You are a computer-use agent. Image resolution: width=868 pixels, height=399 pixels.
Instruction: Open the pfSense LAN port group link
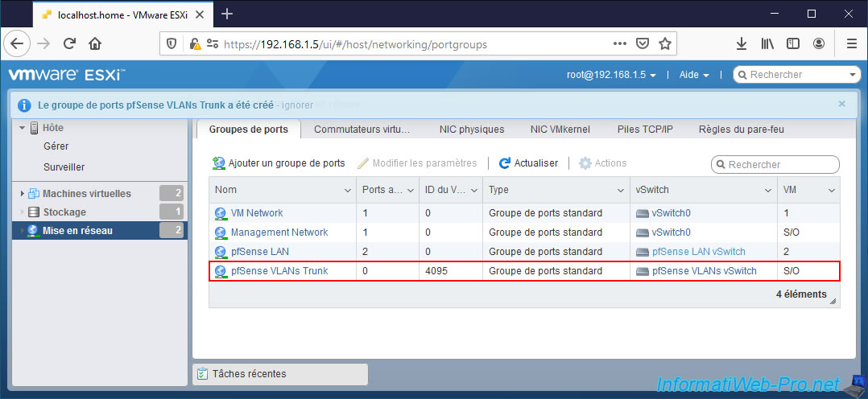click(x=259, y=251)
